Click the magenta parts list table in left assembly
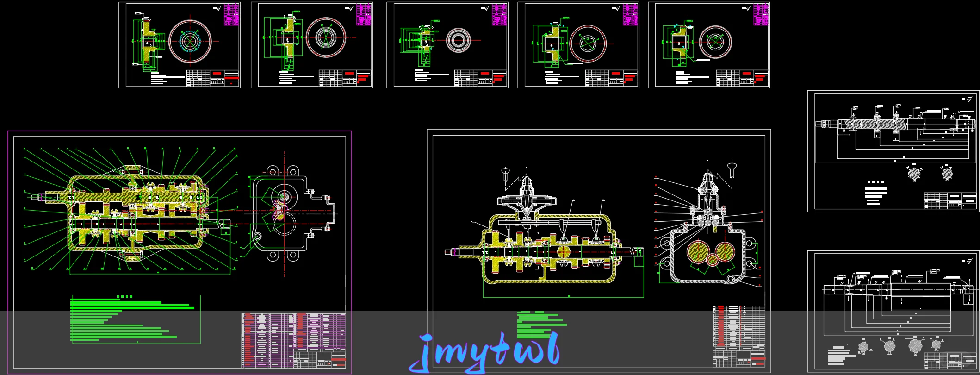Screen dimensions: 980x375 (294, 340)
